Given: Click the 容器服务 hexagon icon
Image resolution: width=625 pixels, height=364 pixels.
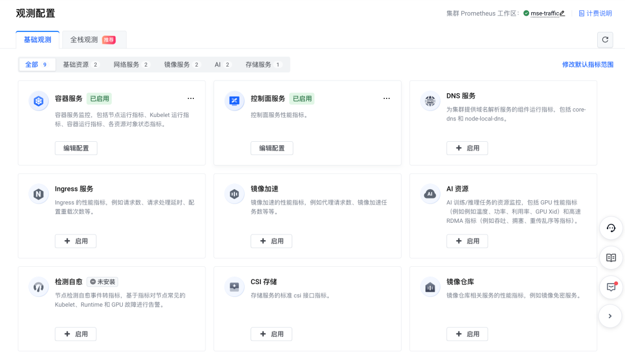Looking at the screenshot, I should click(x=39, y=101).
